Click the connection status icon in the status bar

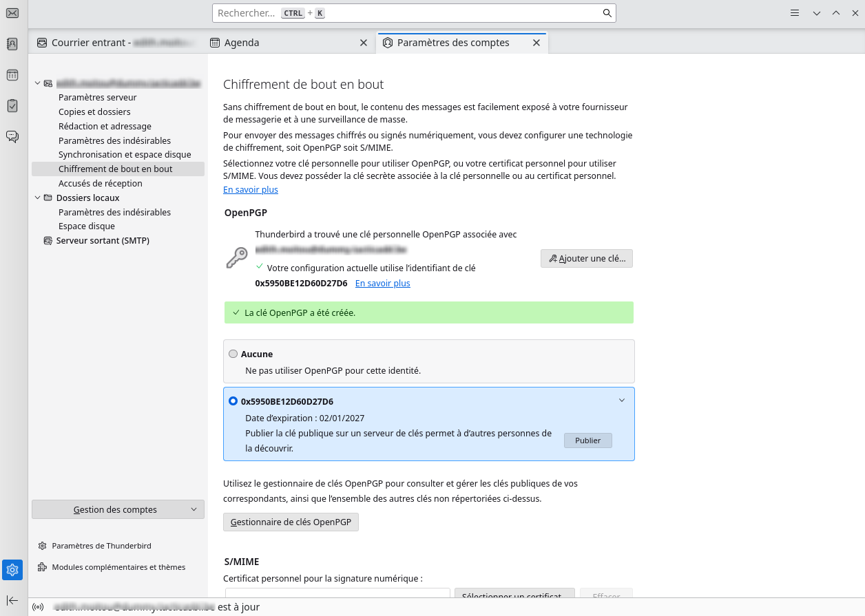point(38,607)
